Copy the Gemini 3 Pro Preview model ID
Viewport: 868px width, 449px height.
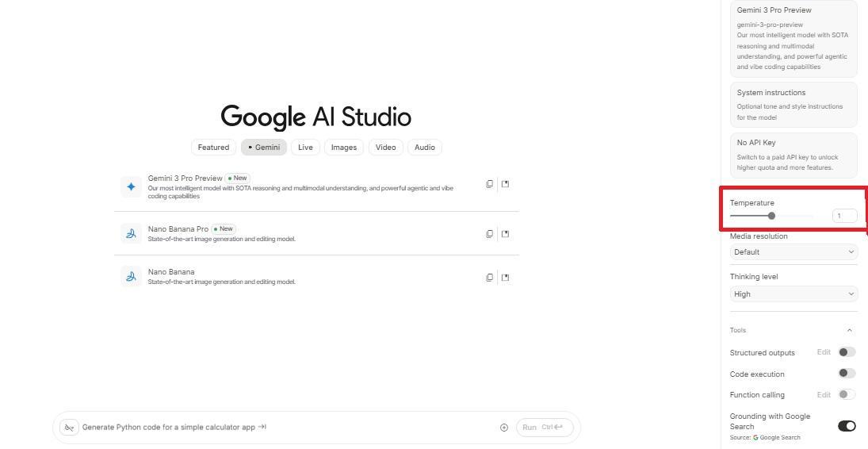pos(489,184)
